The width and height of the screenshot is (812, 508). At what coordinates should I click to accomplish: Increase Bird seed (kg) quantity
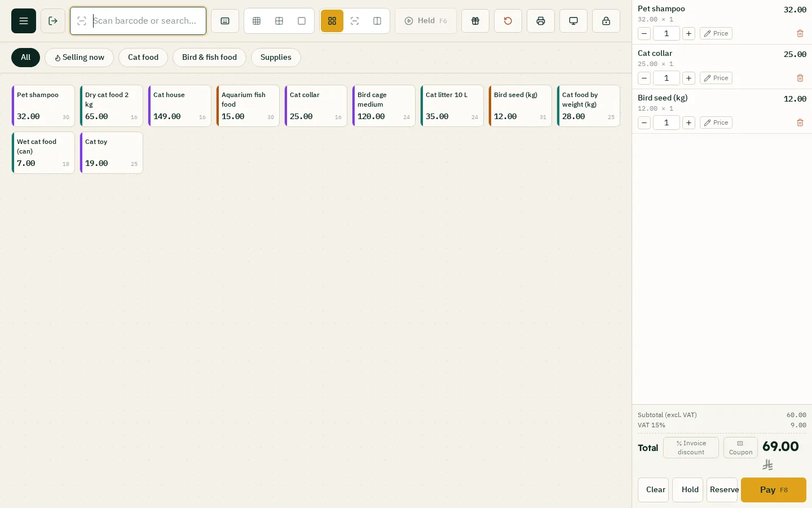click(689, 122)
